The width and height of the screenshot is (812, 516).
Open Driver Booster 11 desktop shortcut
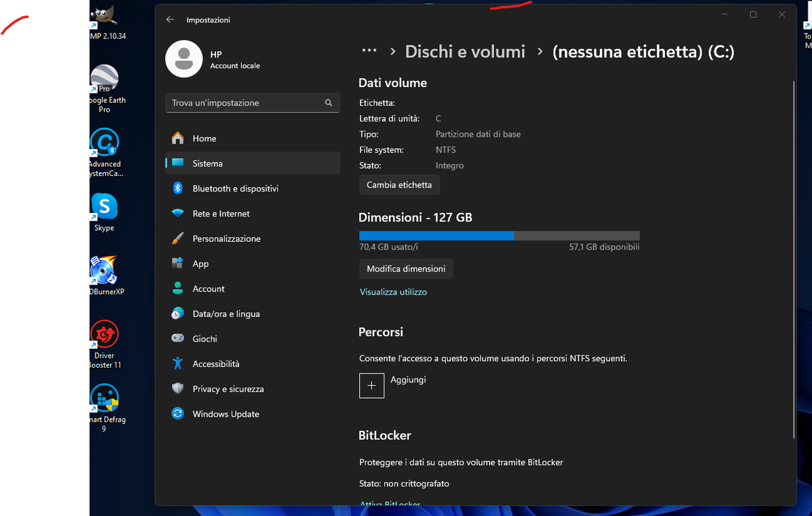(104, 345)
